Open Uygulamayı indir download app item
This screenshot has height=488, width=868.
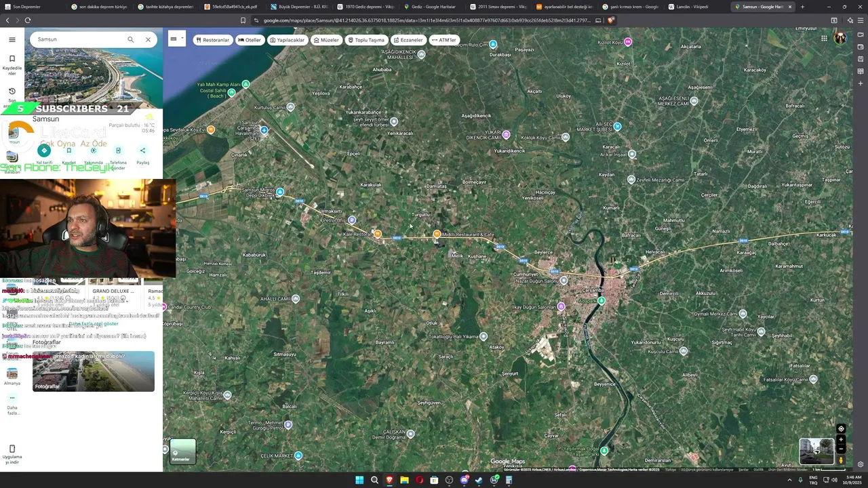pos(12,454)
